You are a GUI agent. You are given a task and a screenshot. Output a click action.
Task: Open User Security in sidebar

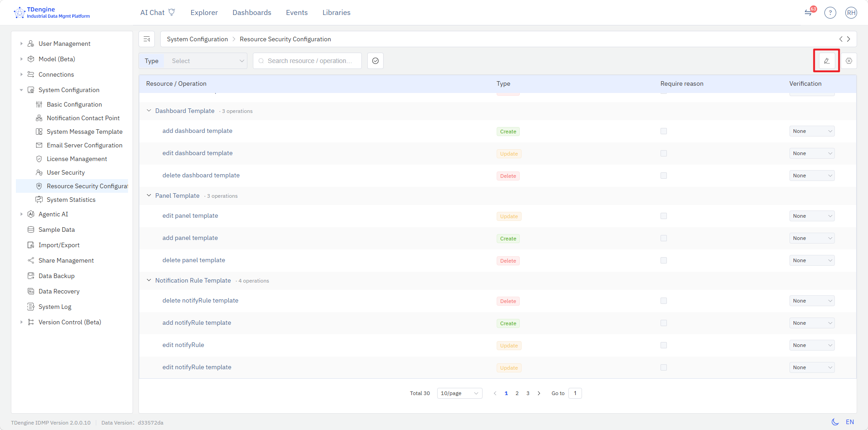[66, 172]
